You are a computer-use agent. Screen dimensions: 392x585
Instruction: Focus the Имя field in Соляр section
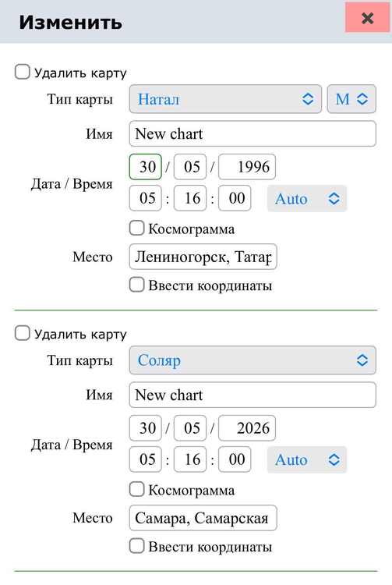pyautogui.click(x=253, y=395)
